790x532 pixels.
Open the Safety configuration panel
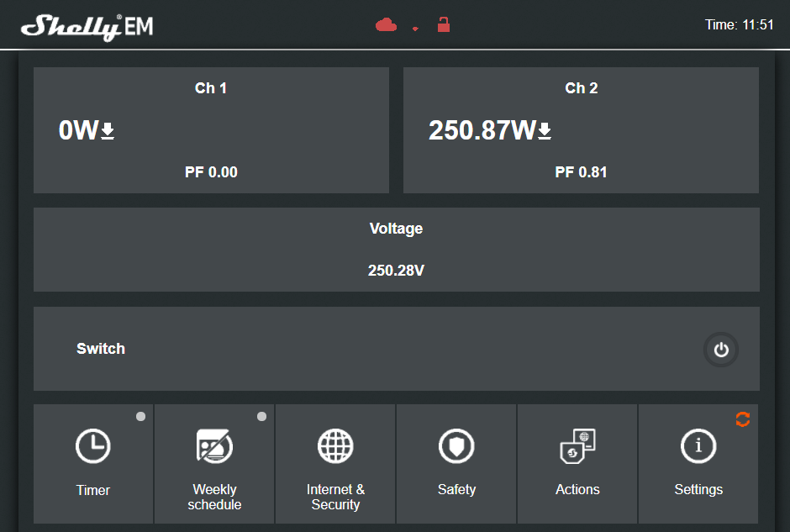coord(456,464)
